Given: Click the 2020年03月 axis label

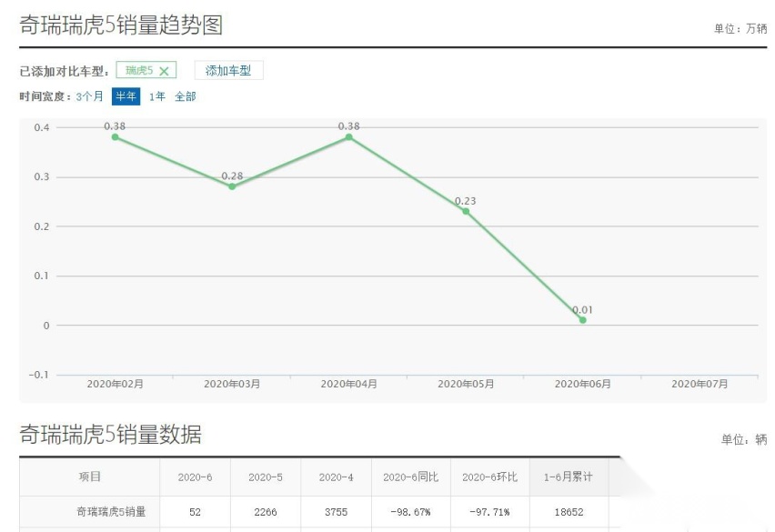Looking at the screenshot, I should [x=232, y=384].
